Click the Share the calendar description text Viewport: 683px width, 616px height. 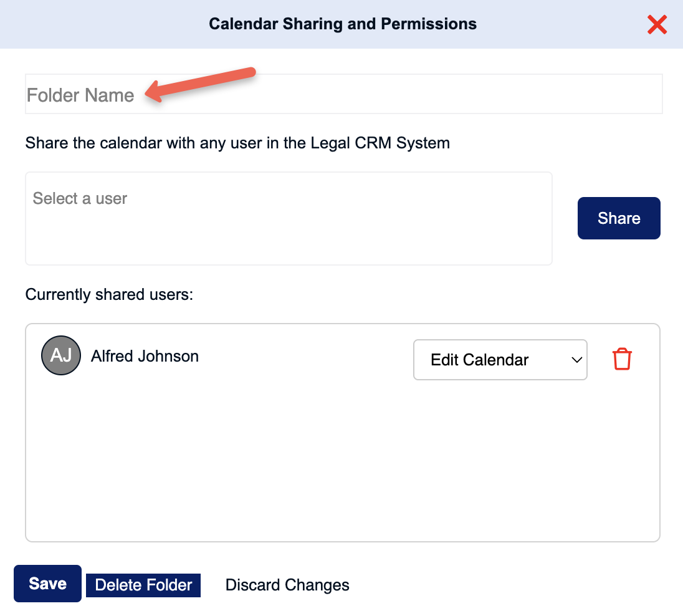(237, 143)
